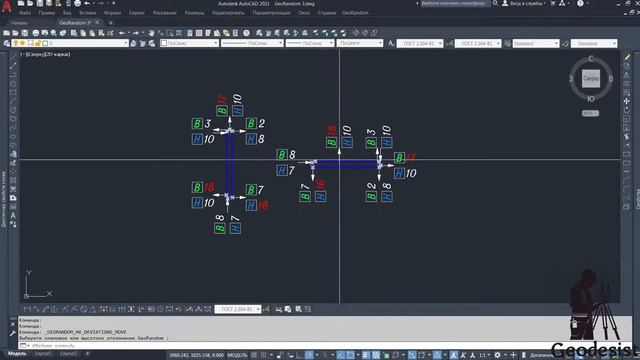Open the linetype ПоСлою dropdown
This screenshot has width=640, height=360.
coord(252,43)
